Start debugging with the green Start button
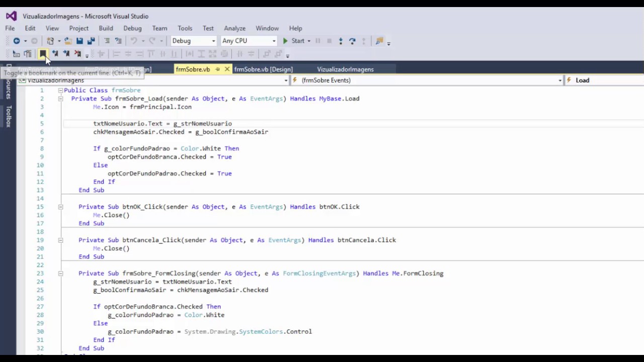The image size is (644, 362). coord(293,41)
